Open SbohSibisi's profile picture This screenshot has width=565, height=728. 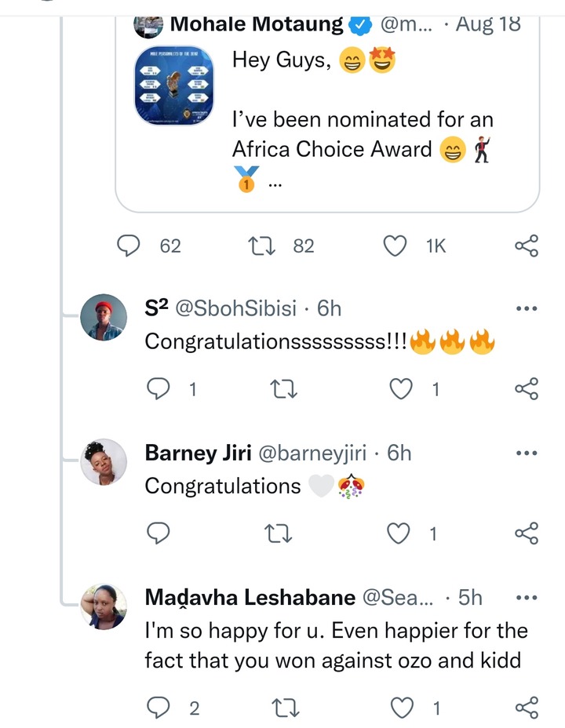coord(104,317)
